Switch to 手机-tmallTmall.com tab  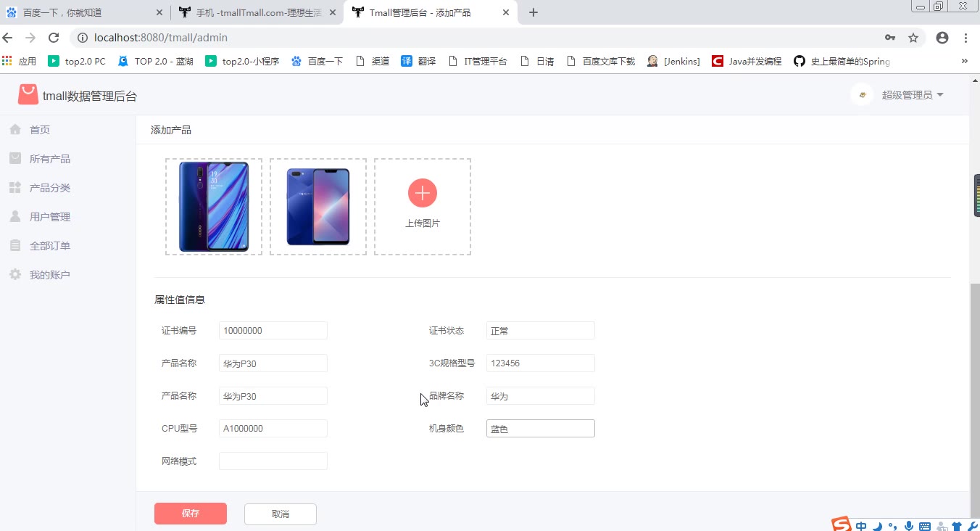point(257,12)
